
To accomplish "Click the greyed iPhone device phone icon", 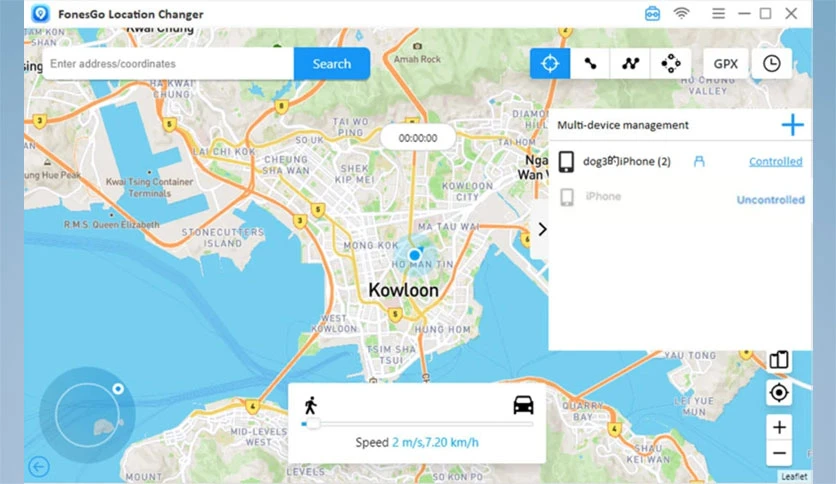I will click(567, 197).
